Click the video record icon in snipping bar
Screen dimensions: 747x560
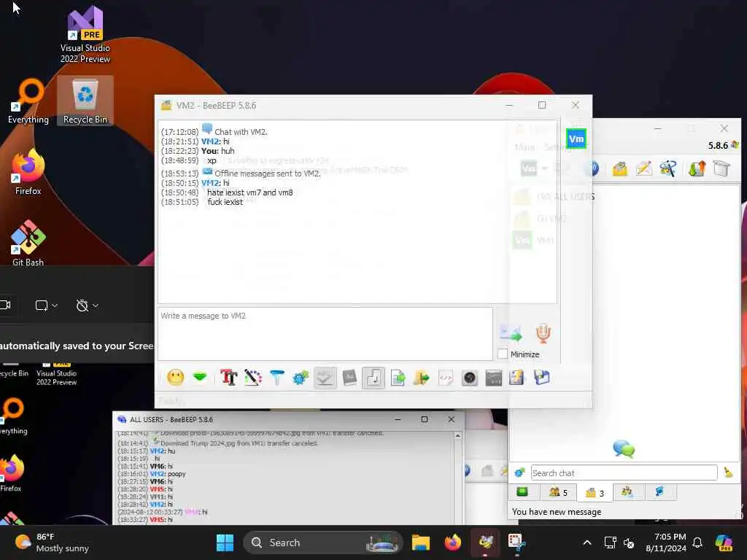[5, 306]
